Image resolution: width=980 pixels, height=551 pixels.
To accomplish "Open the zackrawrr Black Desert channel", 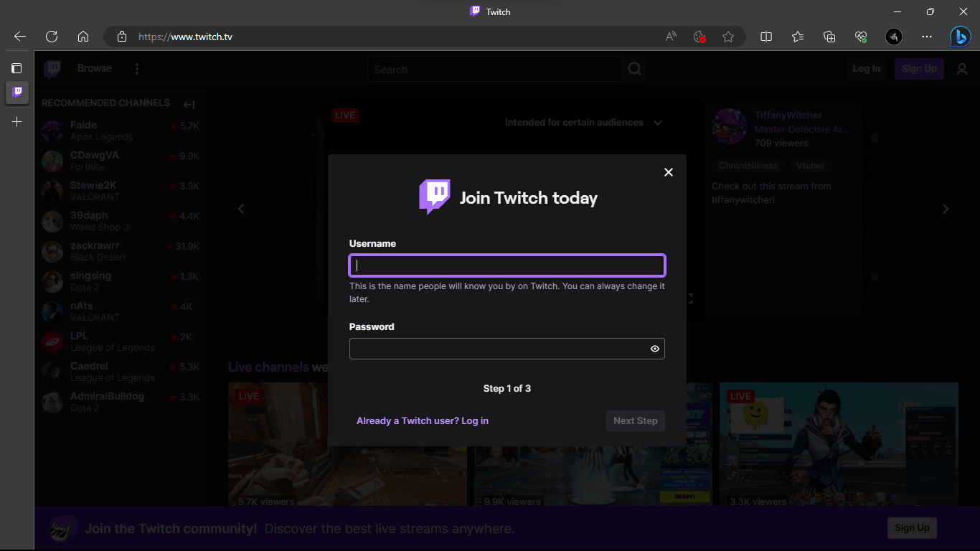I will tap(121, 251).
